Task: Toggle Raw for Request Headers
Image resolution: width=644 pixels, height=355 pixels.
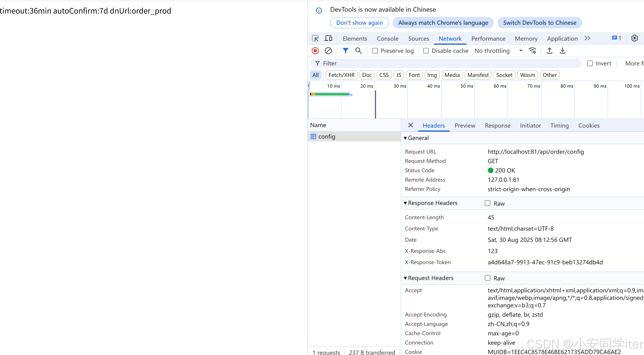Action: coord(488,278)
